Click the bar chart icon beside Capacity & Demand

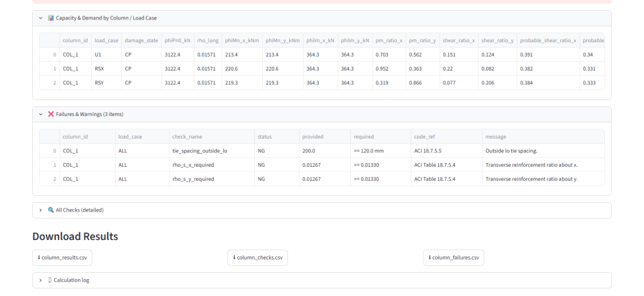click(x=51, y=18)
